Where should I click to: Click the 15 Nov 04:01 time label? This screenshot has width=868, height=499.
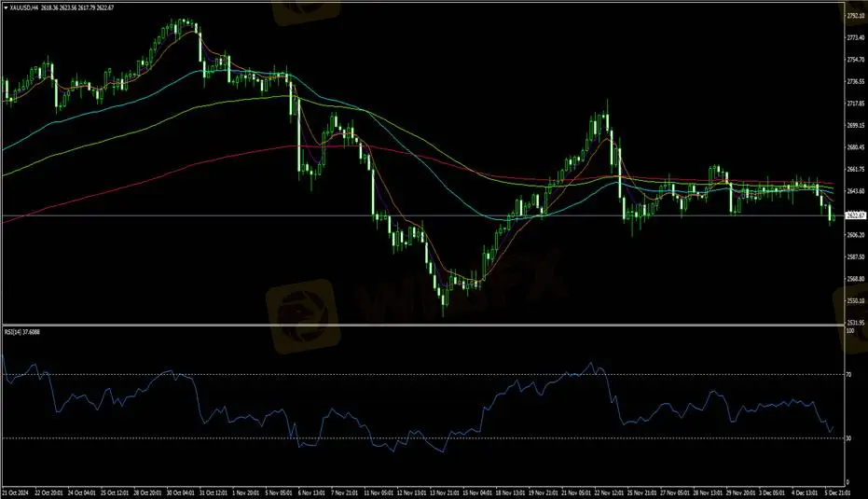(x=479, y=492)
